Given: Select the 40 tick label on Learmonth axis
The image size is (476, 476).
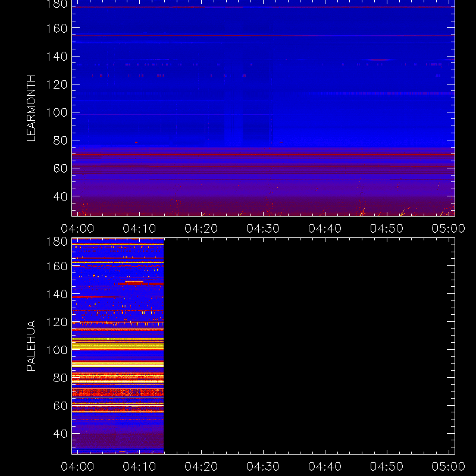Looking at the screenshot, I should pos(60,197).
